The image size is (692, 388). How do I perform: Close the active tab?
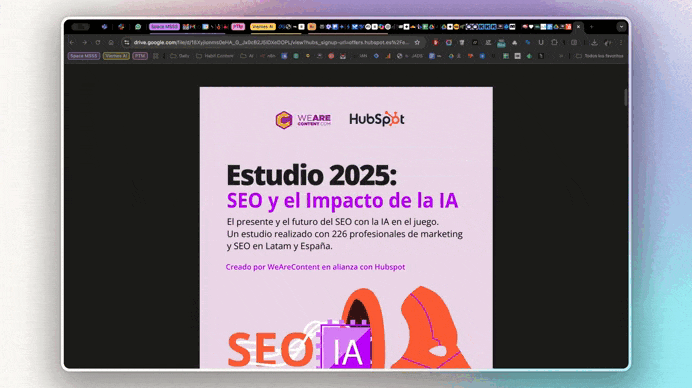pos(578,27)
